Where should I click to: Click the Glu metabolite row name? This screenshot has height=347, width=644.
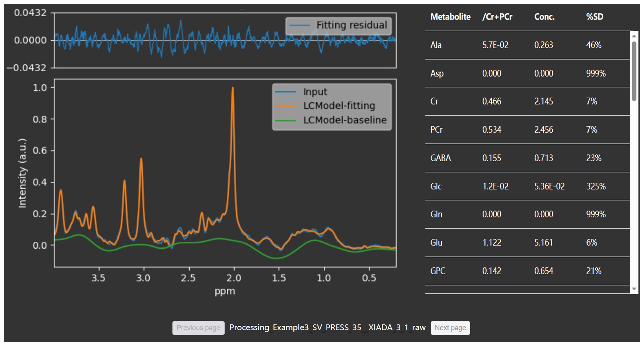tap(436, 242)
